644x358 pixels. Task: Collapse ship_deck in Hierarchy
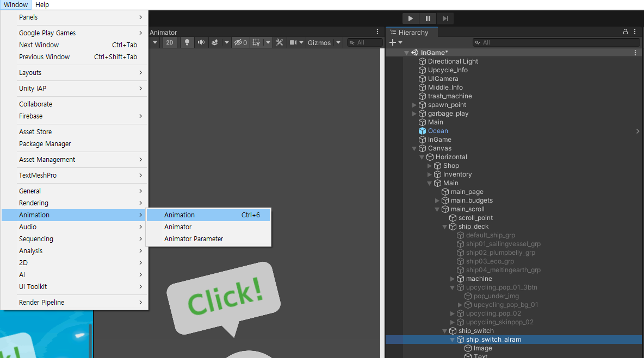coord(444,227)
